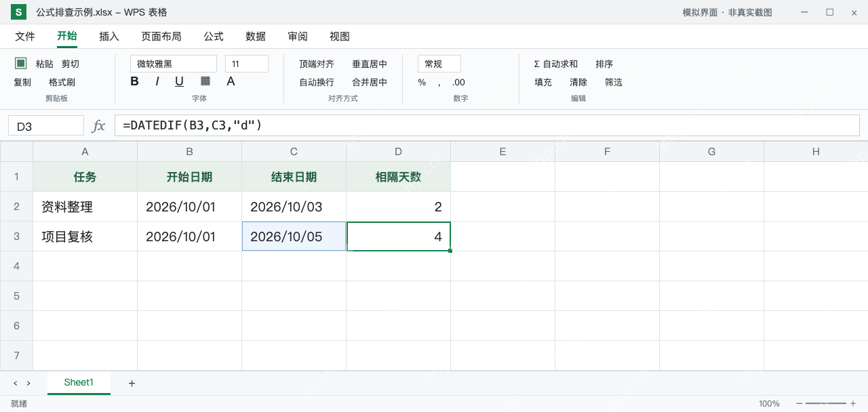Click 垂直居中 alignment
The image size is (868, 412).
tap(370, 64)
